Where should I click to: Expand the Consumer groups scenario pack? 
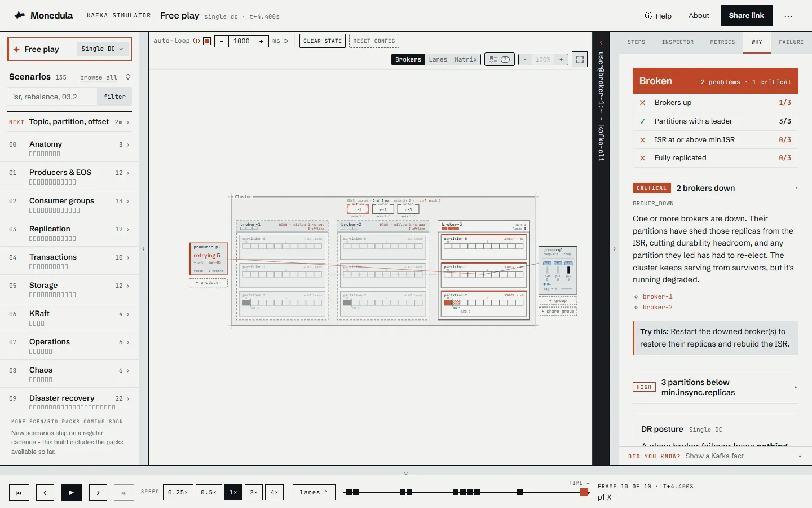[69, 204]
